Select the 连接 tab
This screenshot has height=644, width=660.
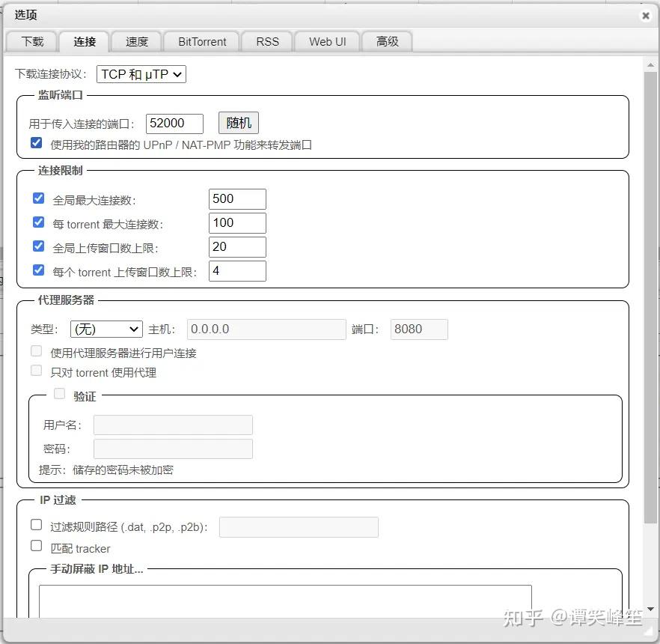click(84, 42)
